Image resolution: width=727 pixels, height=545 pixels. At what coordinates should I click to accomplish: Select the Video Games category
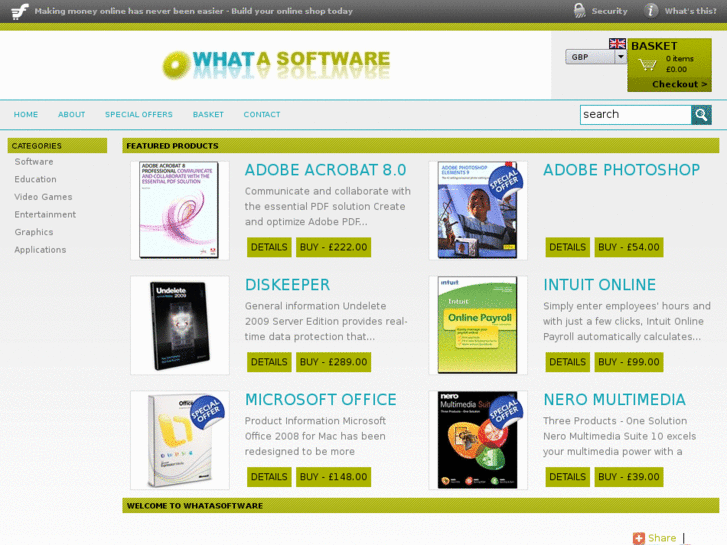tap(43, 197)
